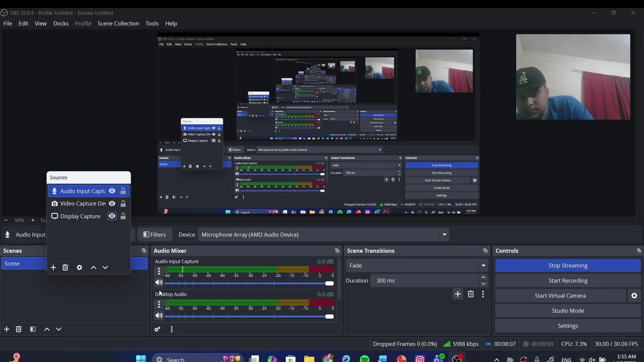
Task: Open Instagram from the taskbar
Action: (x=420, y=359)
